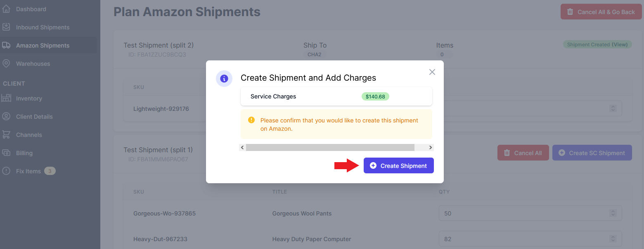This screenshot has height=249, width=644.
Task: Adjust Gorgeous Wool Pants quantity stepper
Action: (613, 213)
